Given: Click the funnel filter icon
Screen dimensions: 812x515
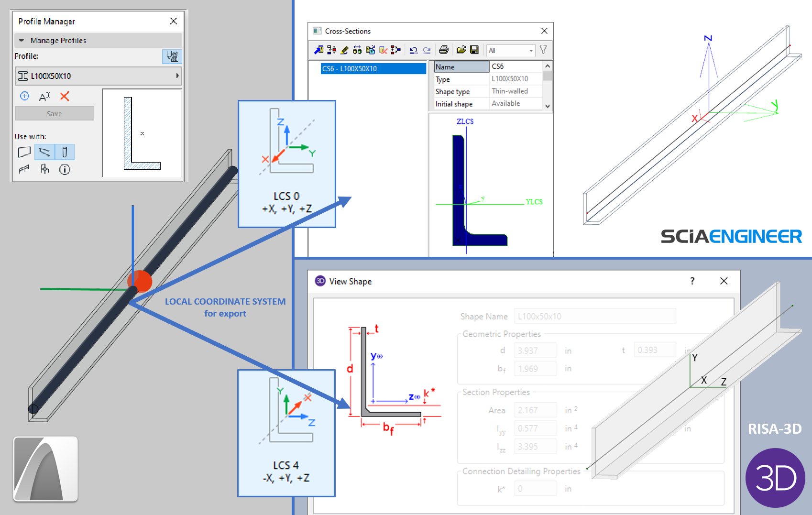Looking at the screenshot, I should [543, 50].
